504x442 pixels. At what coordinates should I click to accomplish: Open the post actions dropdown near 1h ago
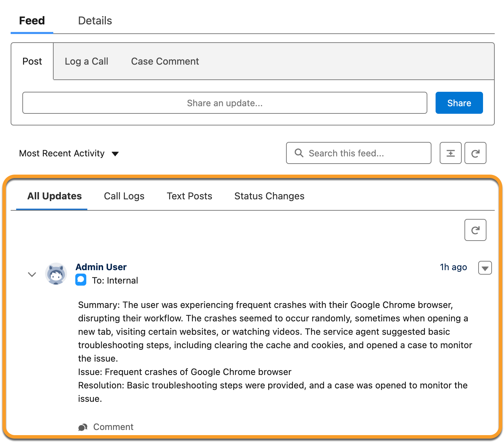pyautogui.click(x=485, y=268)
